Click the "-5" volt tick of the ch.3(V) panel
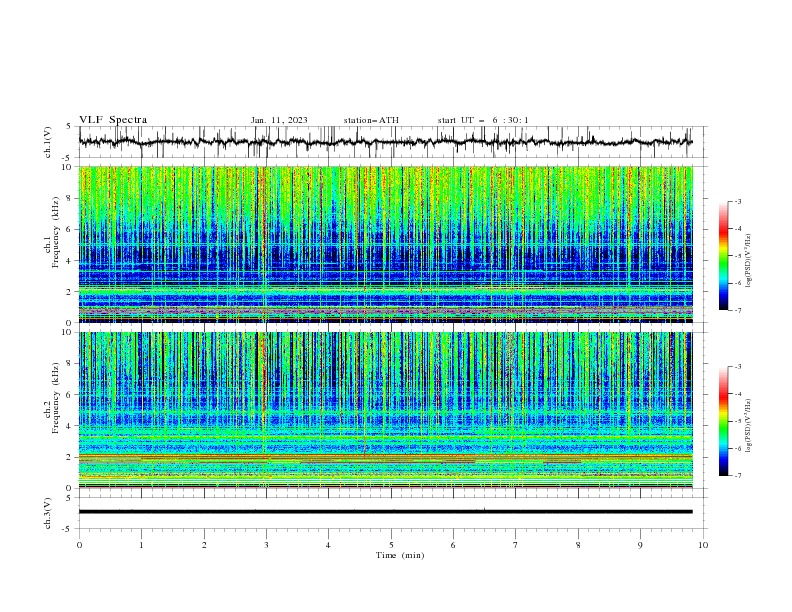Viewport: 792px width, 612px height. [68, 529]
